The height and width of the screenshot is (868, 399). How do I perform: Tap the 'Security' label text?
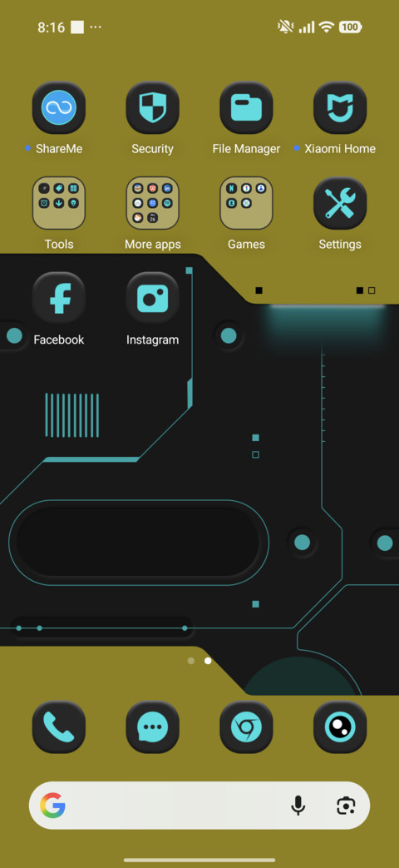(x=152, y=149)
